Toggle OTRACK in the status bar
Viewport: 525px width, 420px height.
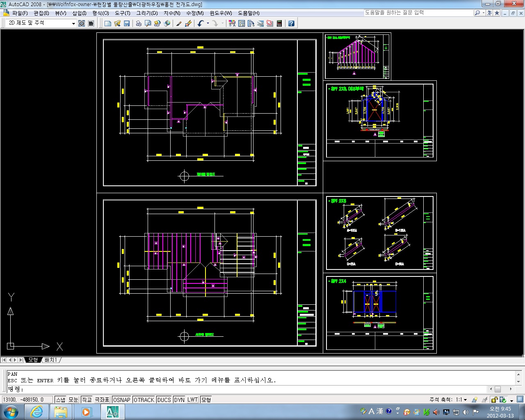pyautogui.click(x=144, y=399)
